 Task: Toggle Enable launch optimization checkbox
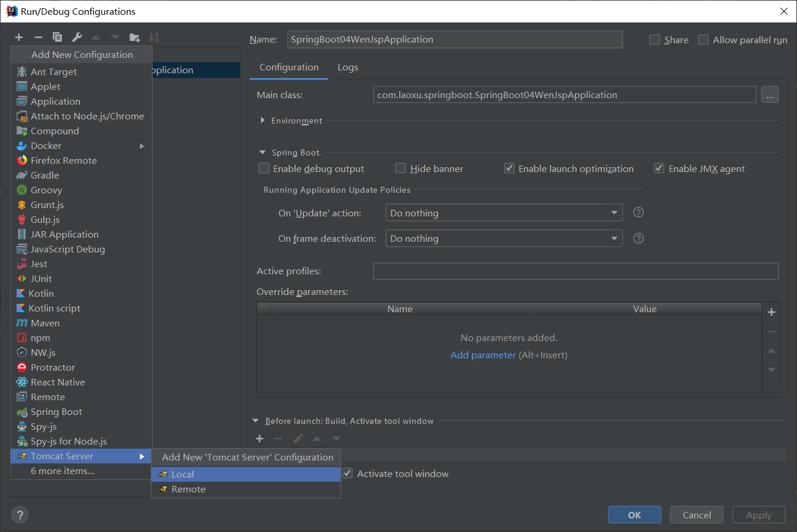click(509, 168)
